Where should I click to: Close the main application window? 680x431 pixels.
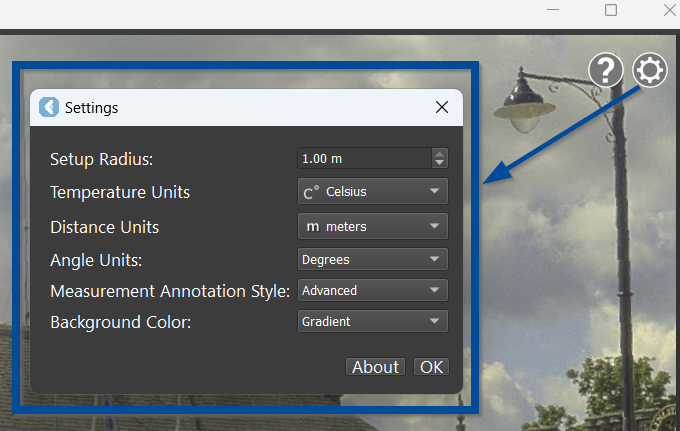(x=668, y=10)
